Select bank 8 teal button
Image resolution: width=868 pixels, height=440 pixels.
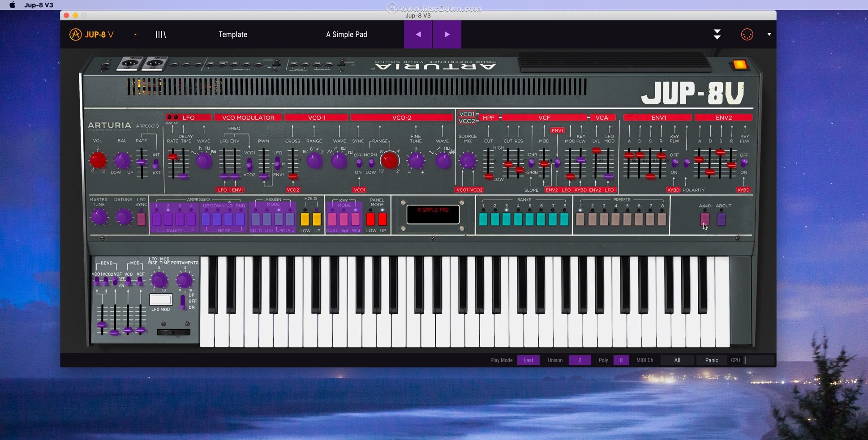click(x=564, y=219)
